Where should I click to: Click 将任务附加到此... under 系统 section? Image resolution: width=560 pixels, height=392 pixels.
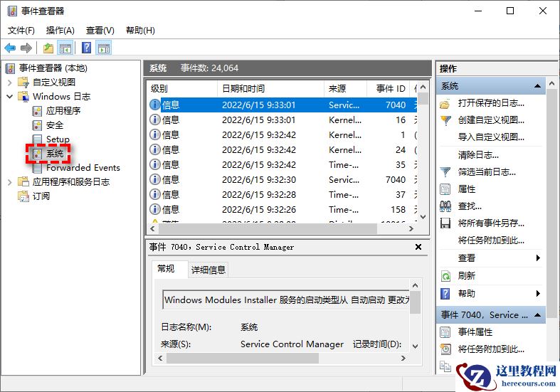pyautogui.click(x=491, y=240)
